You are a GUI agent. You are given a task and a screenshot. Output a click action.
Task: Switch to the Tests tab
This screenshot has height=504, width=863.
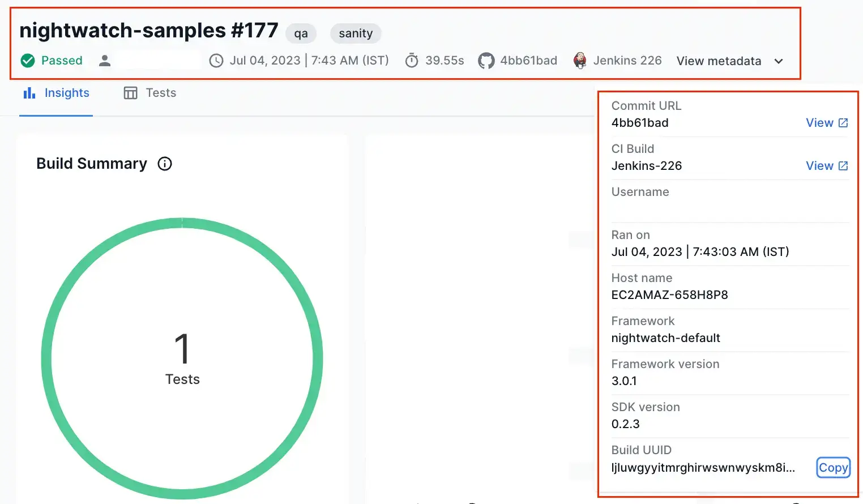click(x=150, y=93)
